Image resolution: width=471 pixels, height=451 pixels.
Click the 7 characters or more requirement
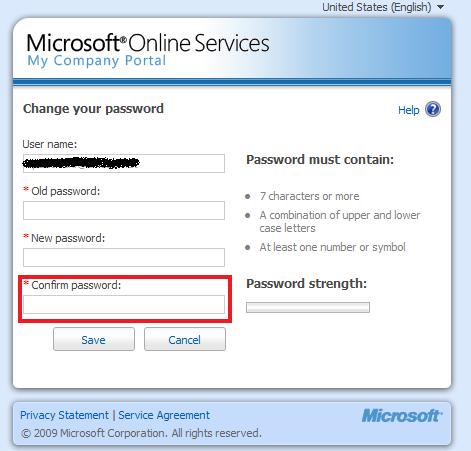point(309,196)
